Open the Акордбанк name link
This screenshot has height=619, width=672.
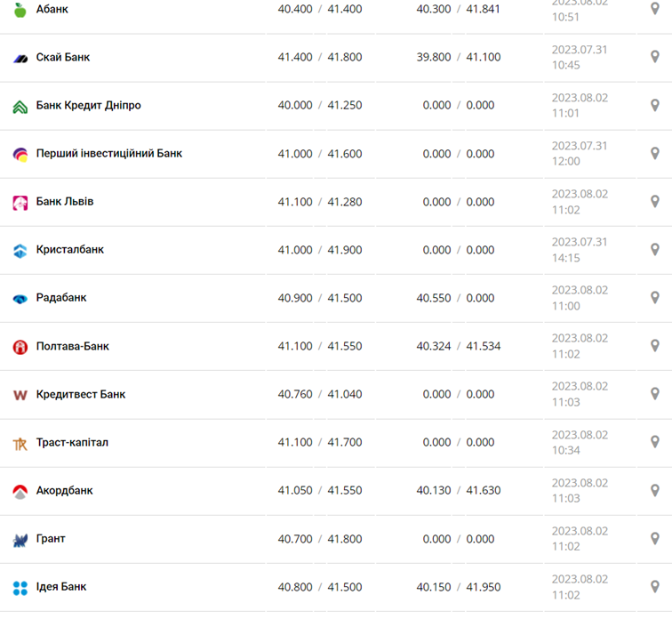64,490
